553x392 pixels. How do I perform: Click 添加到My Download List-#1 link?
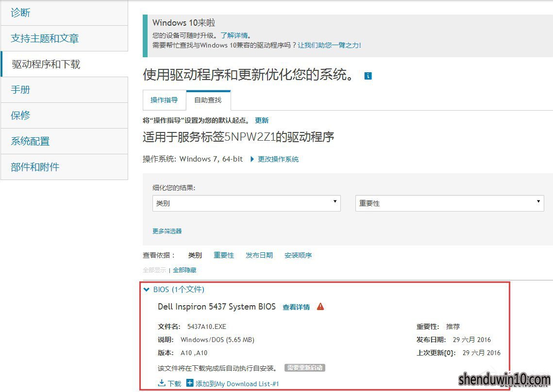pyautogui.click(x=237, y=384)
